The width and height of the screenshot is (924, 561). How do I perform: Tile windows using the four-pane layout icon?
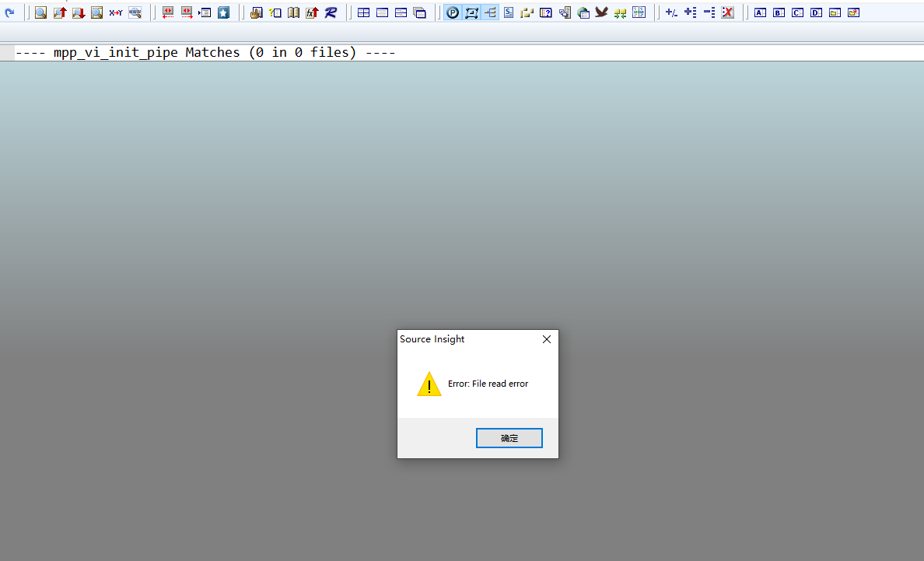click(x=363, y=12)
